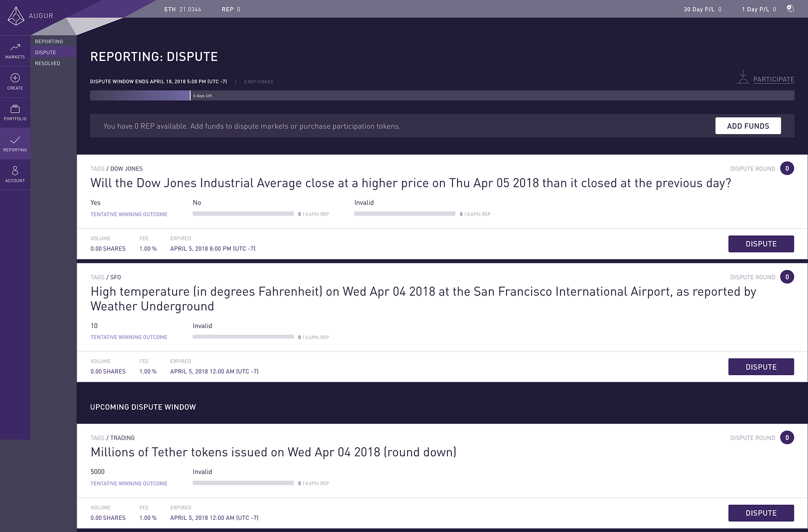Click the Invalid outcome label in Dow Jones market
Viewport: 808px width, 532px height.
coord(364,202)
